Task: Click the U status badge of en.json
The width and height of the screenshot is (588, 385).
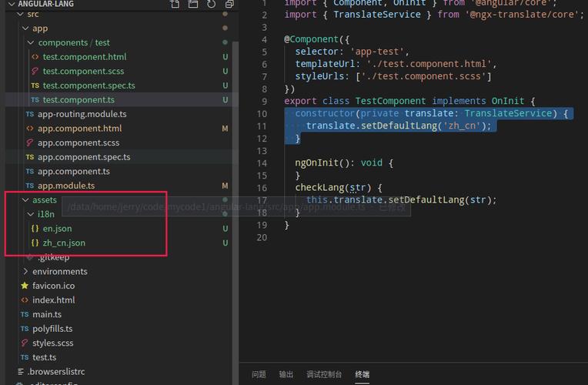Action: pyautogui.click(x=225, y=229)
